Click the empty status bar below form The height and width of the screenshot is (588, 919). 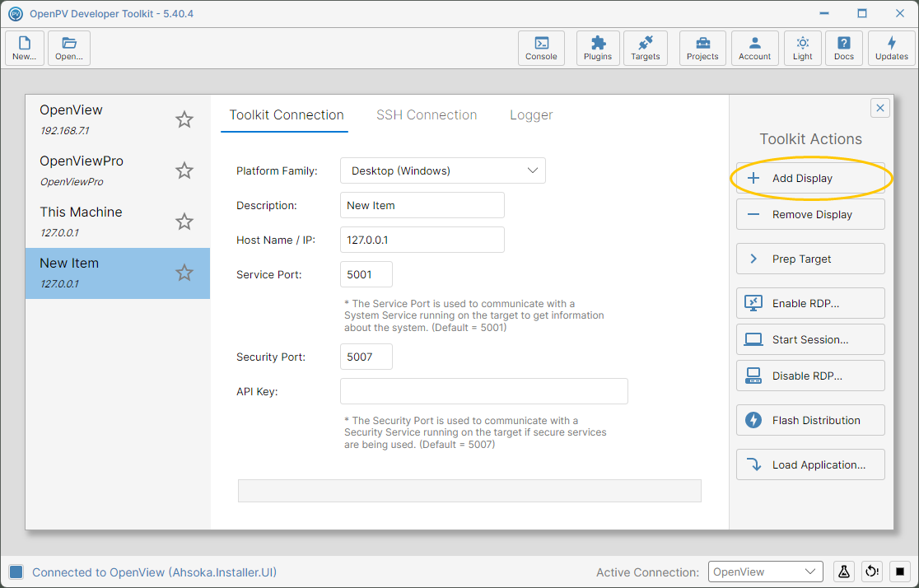click(x=469, y=491)
